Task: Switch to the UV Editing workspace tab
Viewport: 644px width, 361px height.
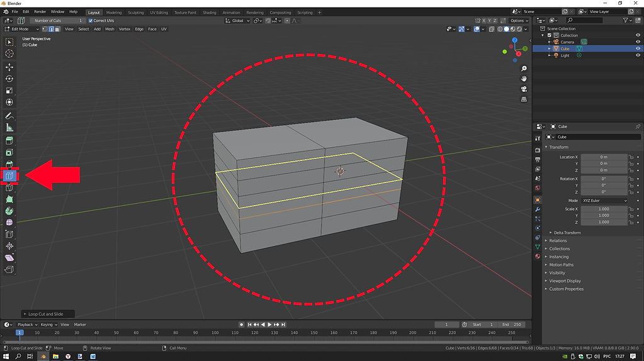Action: coord(159,13)
